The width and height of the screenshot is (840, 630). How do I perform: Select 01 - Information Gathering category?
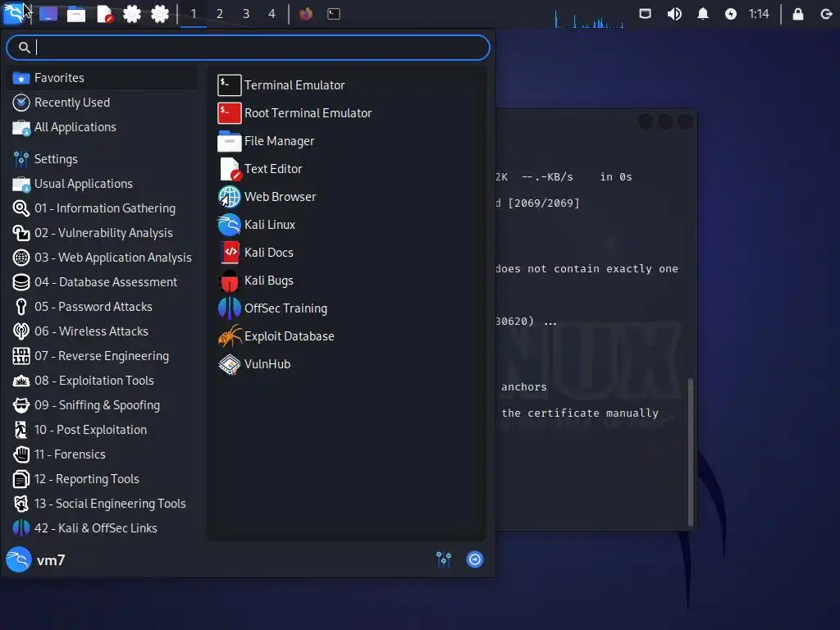(103, 208)
